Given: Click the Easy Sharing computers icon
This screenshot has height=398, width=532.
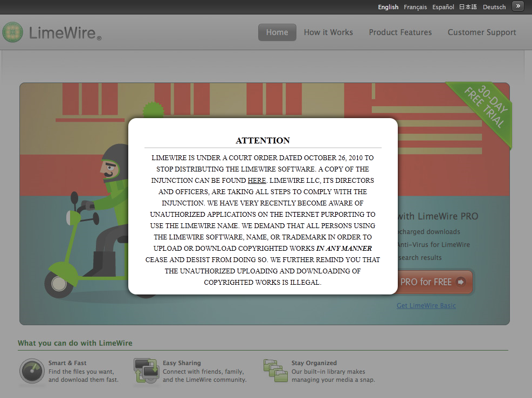Looking at the screenshot, I should (146, 370).
